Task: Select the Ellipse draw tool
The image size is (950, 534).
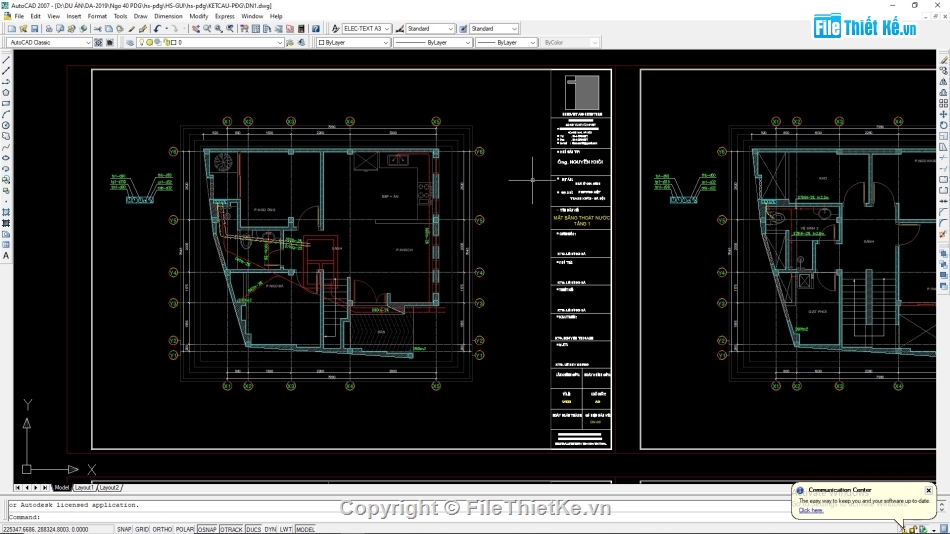Action: [x=6, y=158]
